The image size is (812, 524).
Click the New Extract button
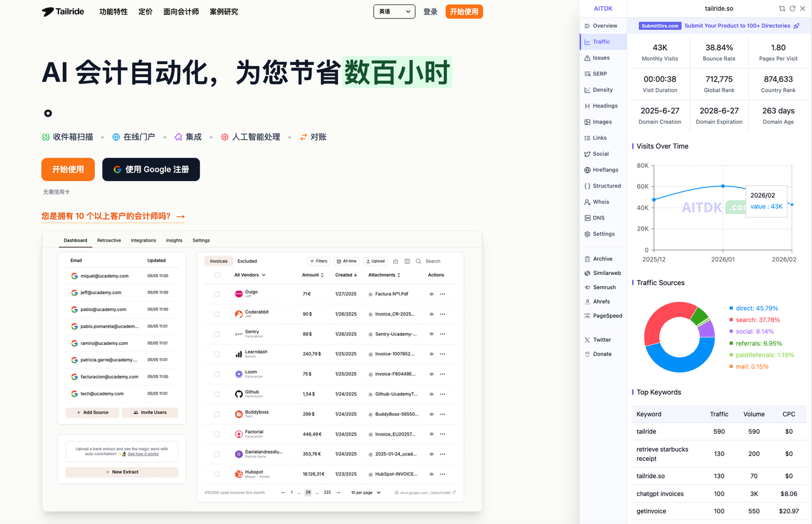(x=122, y=472)
